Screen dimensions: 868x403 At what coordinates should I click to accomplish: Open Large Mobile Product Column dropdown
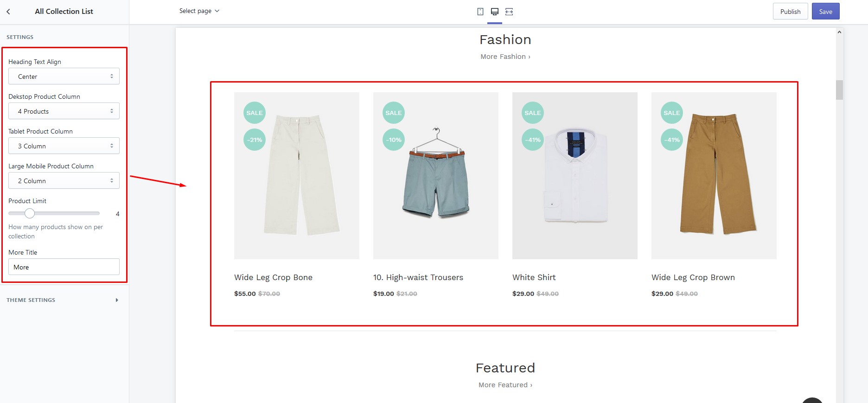(x=64, y=181)
